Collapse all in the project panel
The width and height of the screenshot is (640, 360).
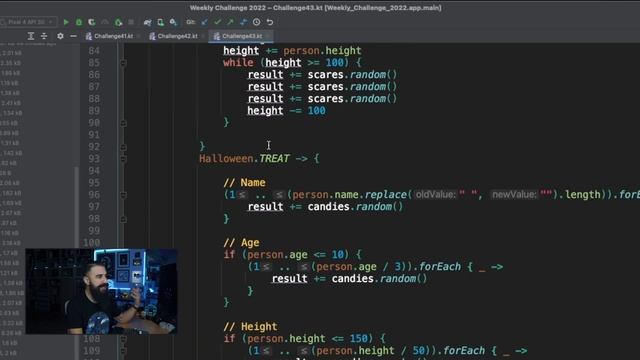pos(44,36)
